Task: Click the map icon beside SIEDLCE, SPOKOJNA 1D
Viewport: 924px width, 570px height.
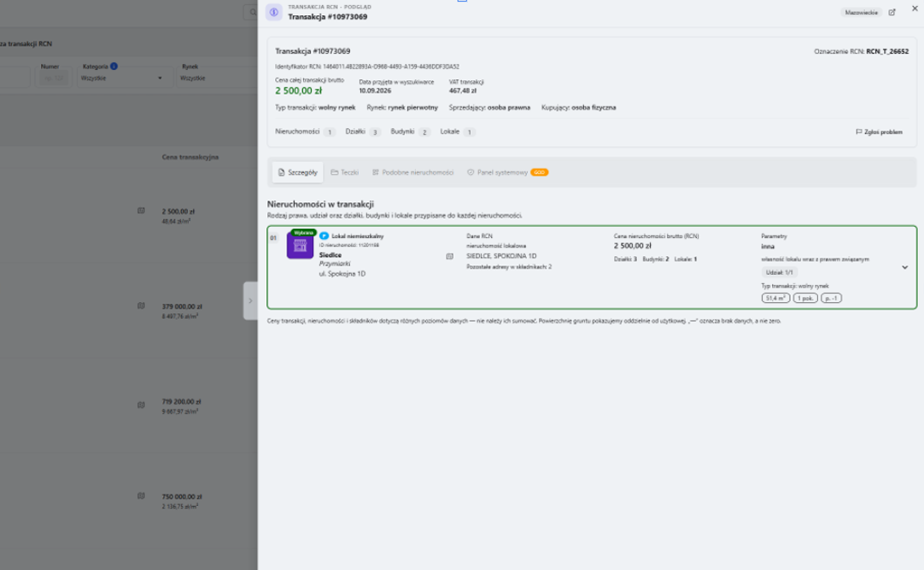Action: click(x=450, y=256)
